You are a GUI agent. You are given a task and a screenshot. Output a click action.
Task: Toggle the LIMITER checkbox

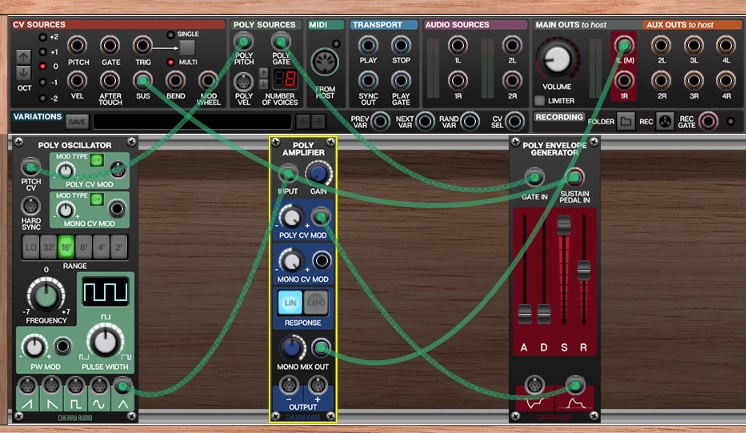pos(540,100)
